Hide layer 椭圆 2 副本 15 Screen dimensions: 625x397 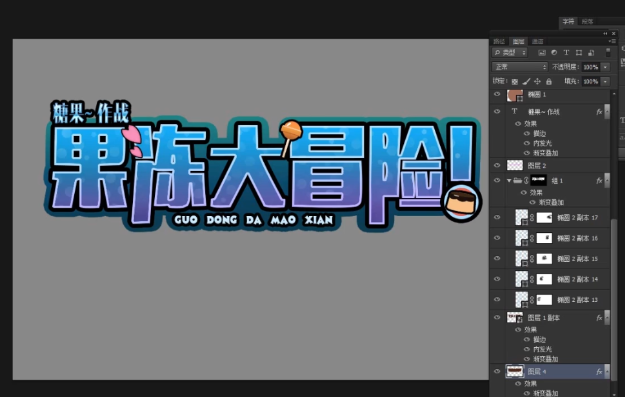497,259
